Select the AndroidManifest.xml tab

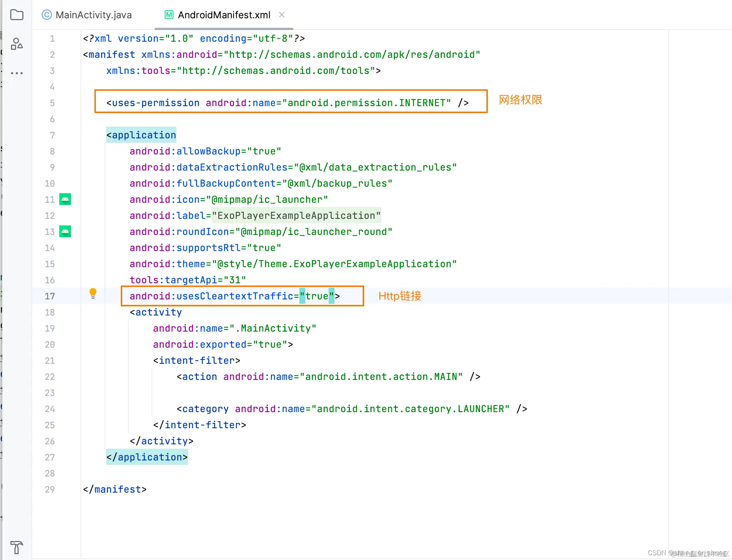pos(224,15)
